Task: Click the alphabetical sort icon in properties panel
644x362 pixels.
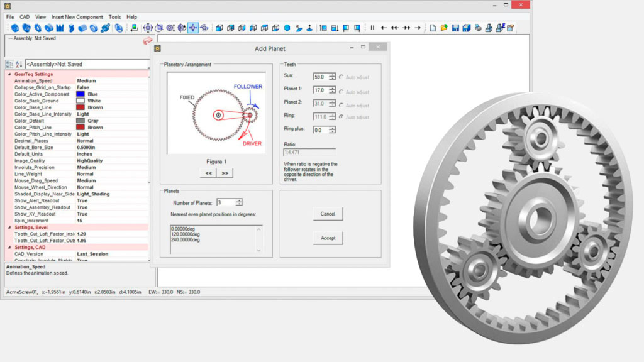Action: point(19,64)
